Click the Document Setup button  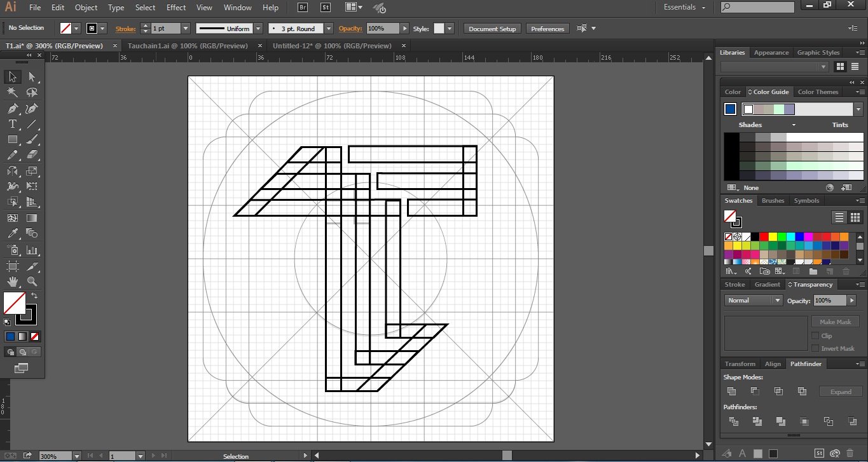pos(492,29)
